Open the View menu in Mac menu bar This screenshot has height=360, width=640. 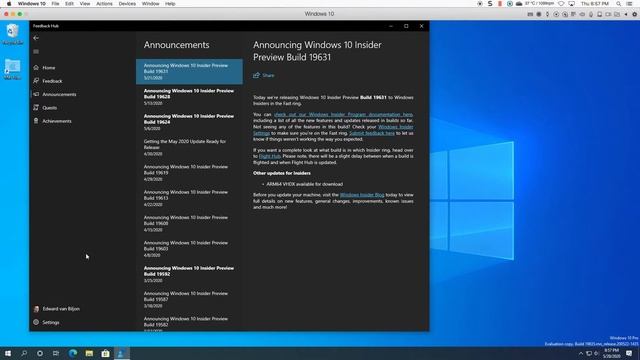[85, 4]
